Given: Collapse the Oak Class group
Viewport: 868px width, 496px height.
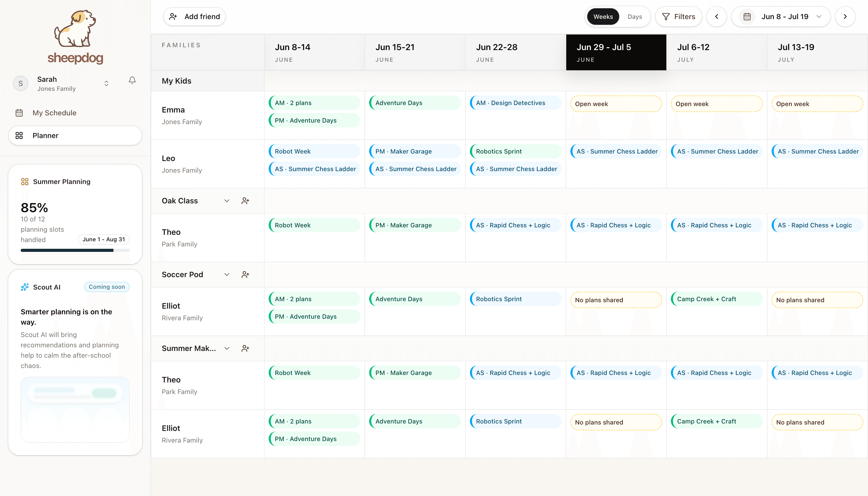Looking at the screenshot, I should [227, 201].
